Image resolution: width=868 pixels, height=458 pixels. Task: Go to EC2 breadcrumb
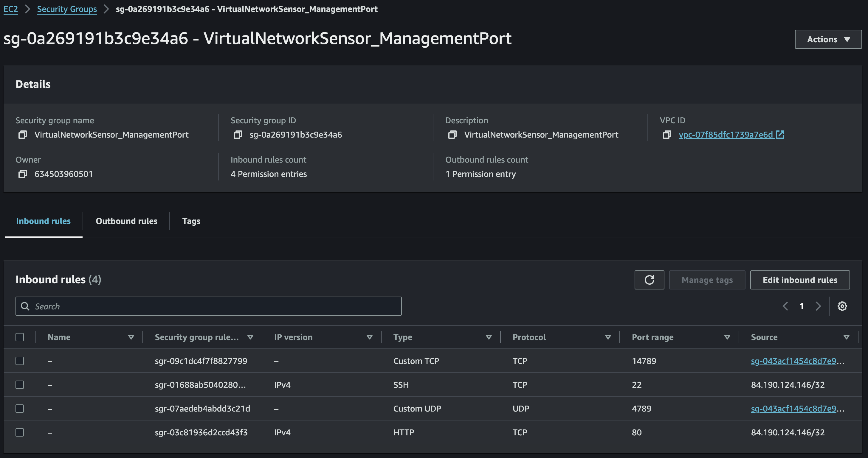coord(10,9)
